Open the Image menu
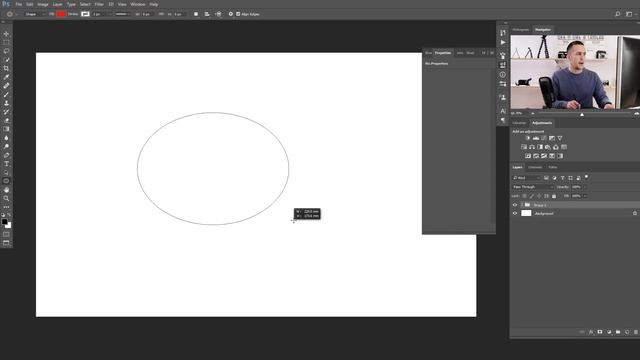Viewport: 640px width, 360px height. coord(43,4)
